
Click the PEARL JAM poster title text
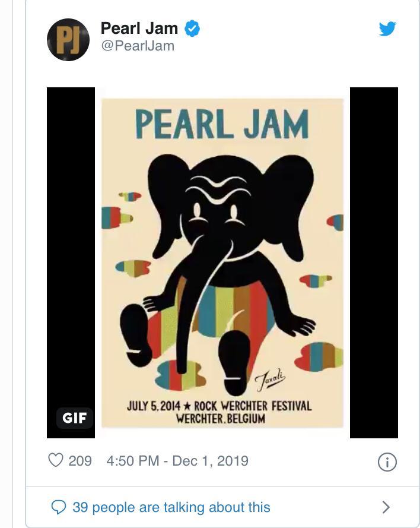point(222,124)
